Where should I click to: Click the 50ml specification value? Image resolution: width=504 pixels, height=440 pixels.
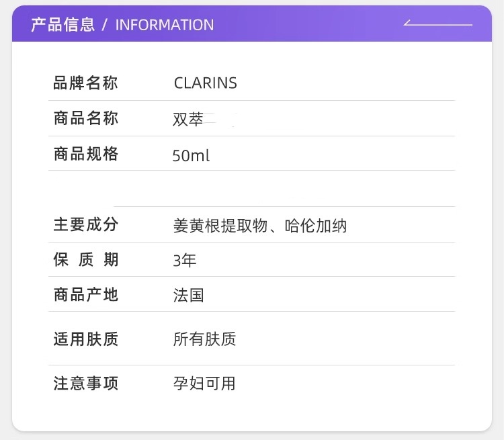191,155
